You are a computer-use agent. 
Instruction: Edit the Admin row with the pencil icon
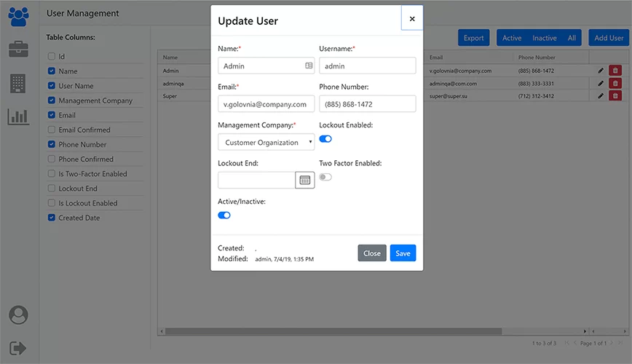click(601, 71)
